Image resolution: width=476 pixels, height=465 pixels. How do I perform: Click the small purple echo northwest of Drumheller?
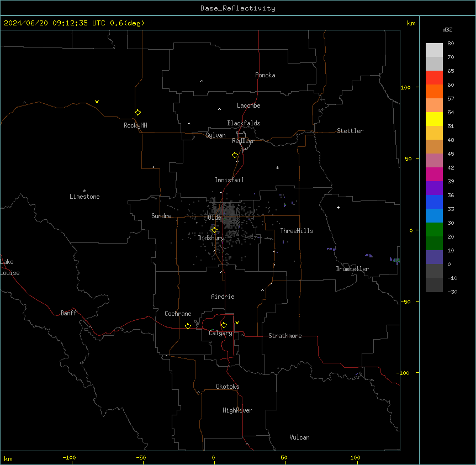pyautogui.click(x=331, y=249)
